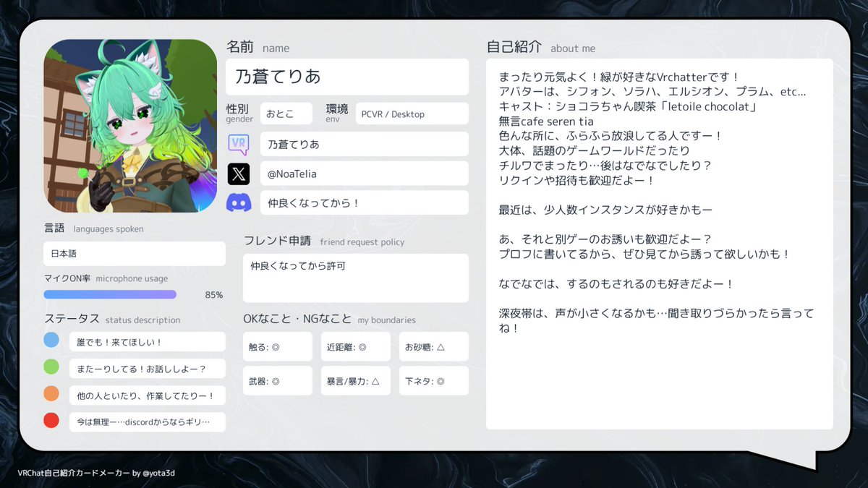Image resolution: width=868 pixels, height=488 pixels.
Task: Select the gender field おとこ
Action: point(286,114)
